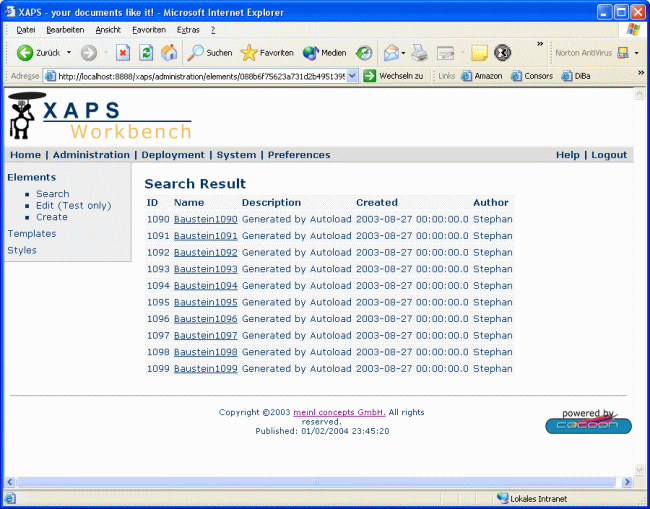Expand the back button history dropdown
This screenshot has height=509, width=650.
tap(69, 53)
